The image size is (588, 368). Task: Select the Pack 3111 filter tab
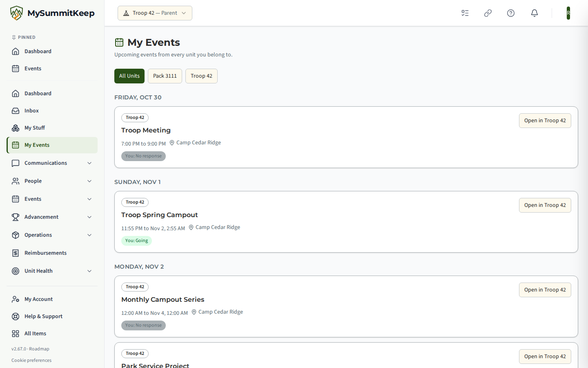click(x=165, y=76)
